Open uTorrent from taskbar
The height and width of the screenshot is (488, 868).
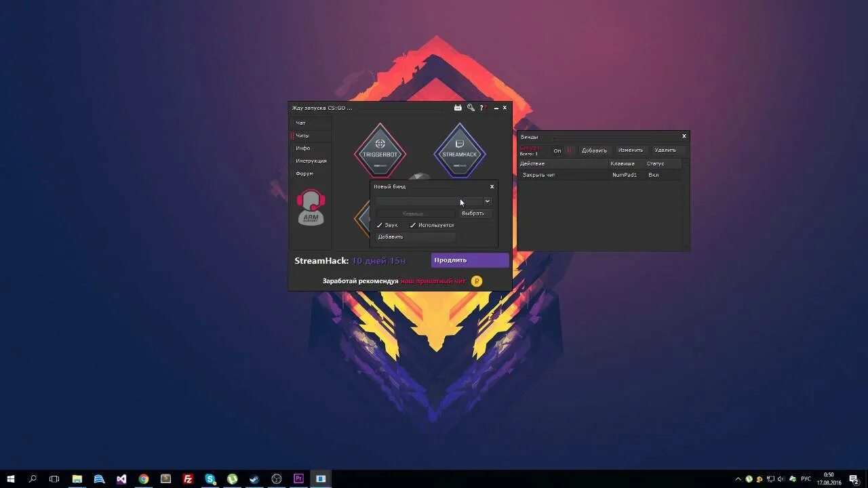pyautogui.click(x=232, y=479)
